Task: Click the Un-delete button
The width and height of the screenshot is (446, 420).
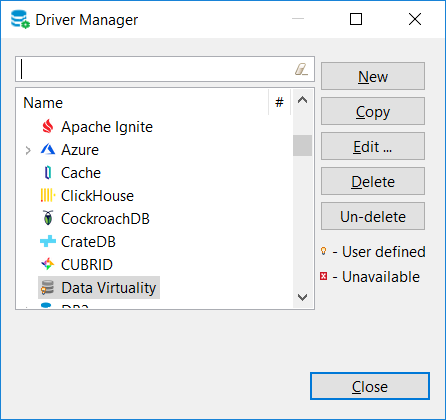Action: [x=373, y=216]
